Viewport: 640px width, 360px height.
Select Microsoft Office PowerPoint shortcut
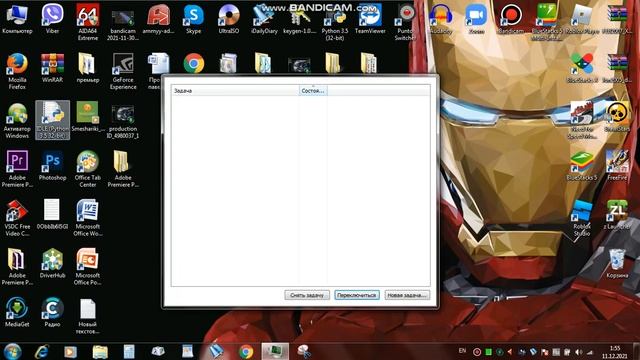[88, 267]
